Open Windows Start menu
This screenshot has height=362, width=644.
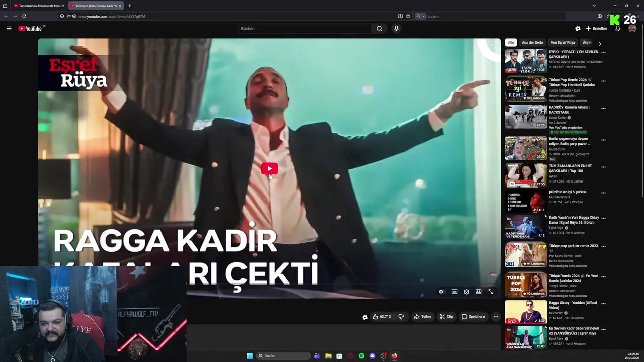tap(250, 356)
